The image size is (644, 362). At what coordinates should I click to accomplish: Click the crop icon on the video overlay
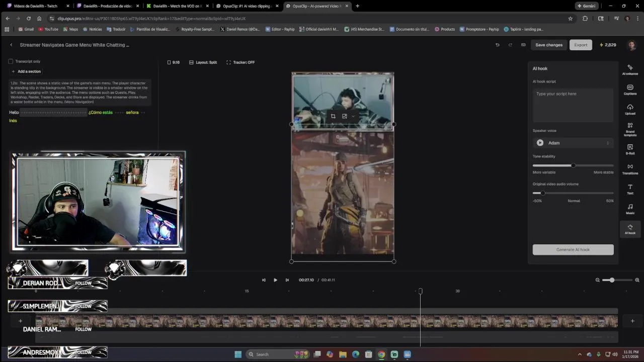coord(333,116)
